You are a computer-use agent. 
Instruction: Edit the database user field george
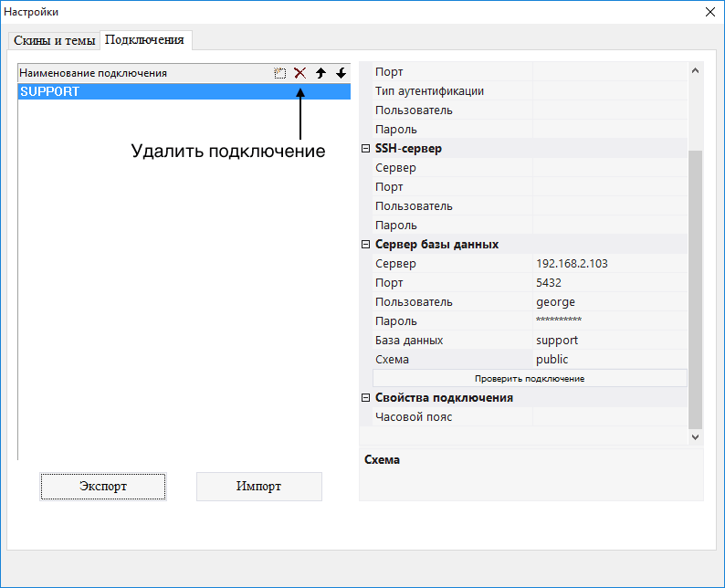[x=609, y=302]
